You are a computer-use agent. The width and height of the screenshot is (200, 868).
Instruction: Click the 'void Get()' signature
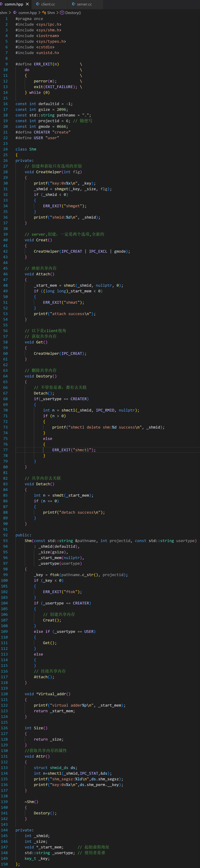[36, 342]
